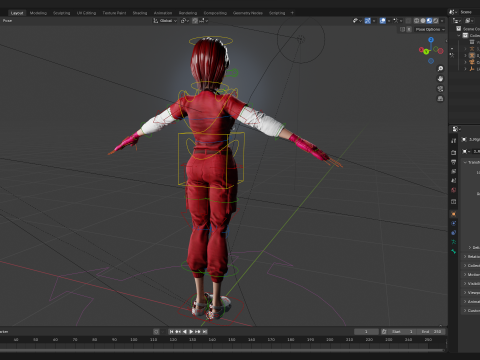Add a new workspace with plus button
This screenshot has height=360, width=480.
point(292,13)
